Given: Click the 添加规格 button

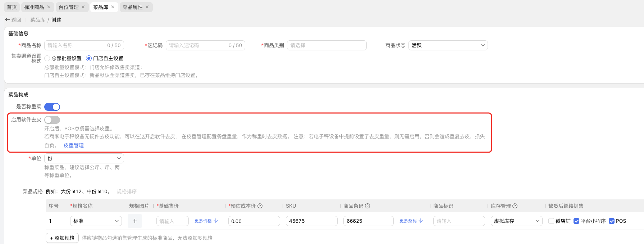Looking at the screenshot, I should (x=62, y=238).
